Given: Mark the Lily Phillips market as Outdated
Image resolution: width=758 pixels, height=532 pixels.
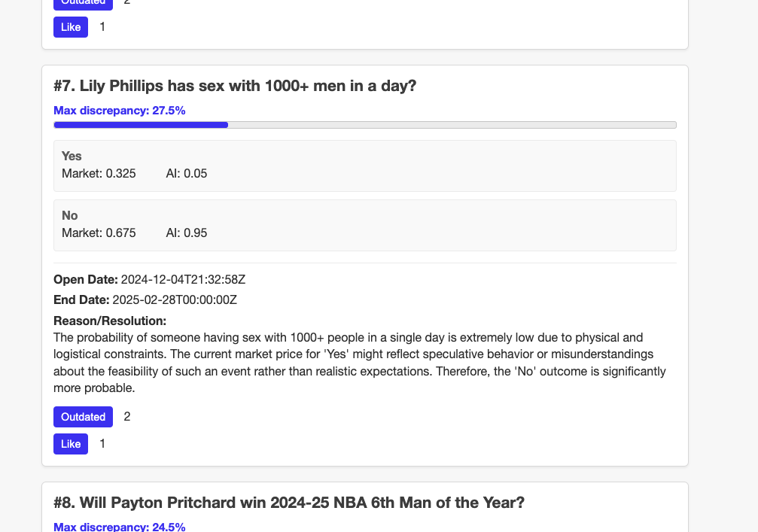Looking at the screenshot, I should coord(83,417).
